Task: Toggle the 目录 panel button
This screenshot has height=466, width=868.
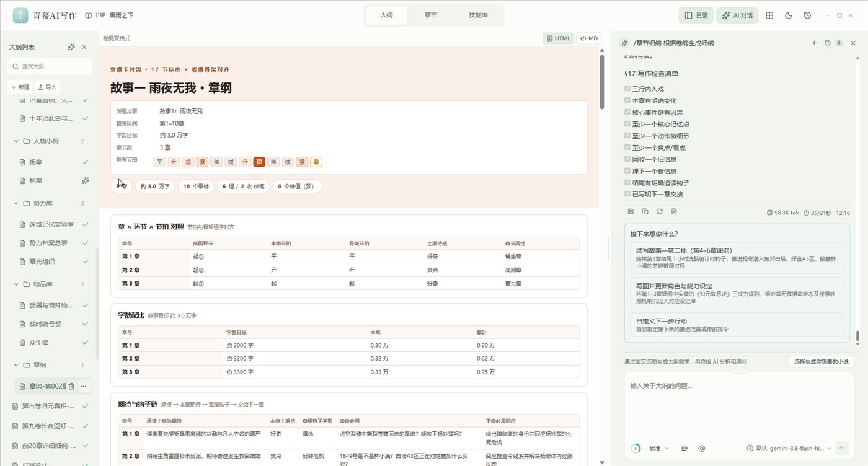Action: 696,15
